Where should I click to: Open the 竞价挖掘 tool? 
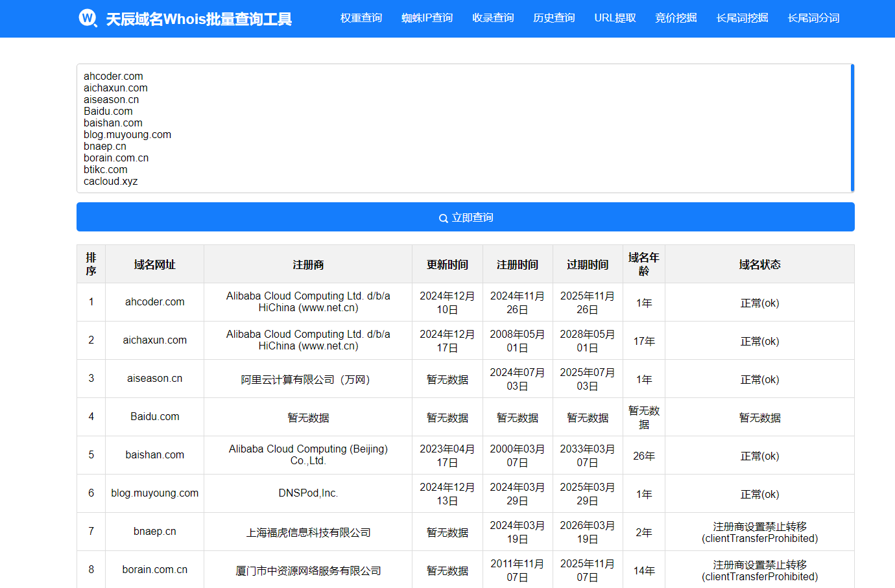click(676, 18)
